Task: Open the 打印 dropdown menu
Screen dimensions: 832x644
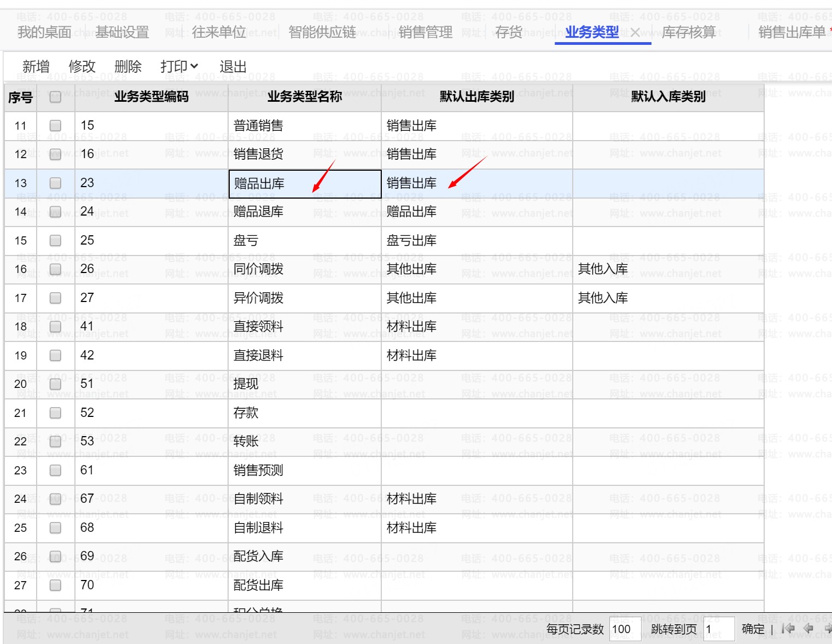Action: pos(179,67)
